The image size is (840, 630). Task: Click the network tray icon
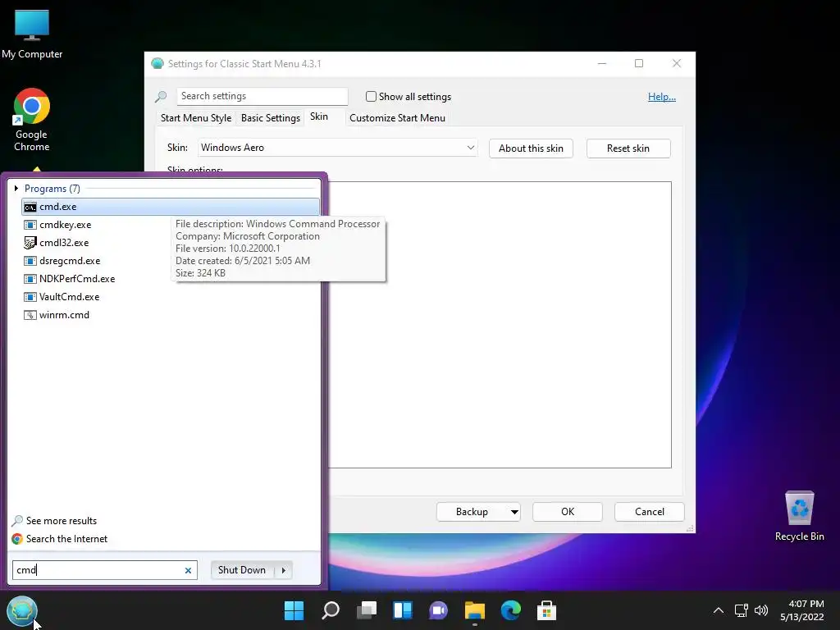[742, 610]
